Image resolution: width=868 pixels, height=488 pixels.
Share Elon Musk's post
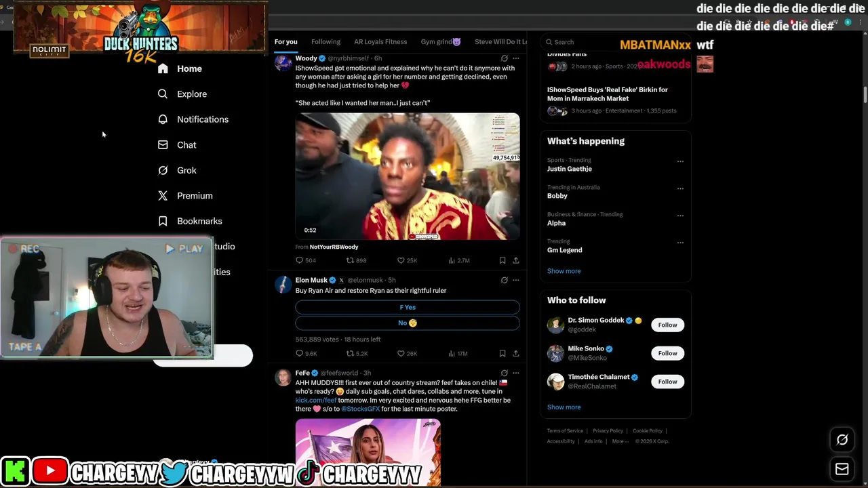516,353
